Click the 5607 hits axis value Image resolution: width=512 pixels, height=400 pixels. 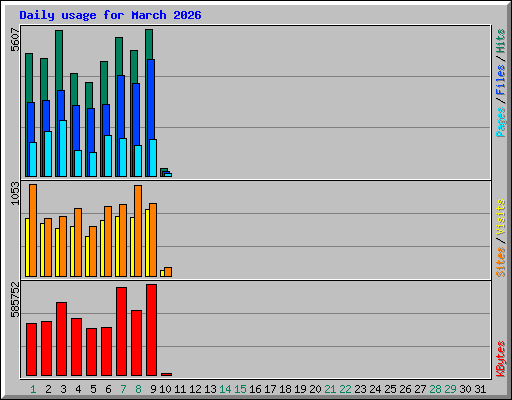[15, 40]
